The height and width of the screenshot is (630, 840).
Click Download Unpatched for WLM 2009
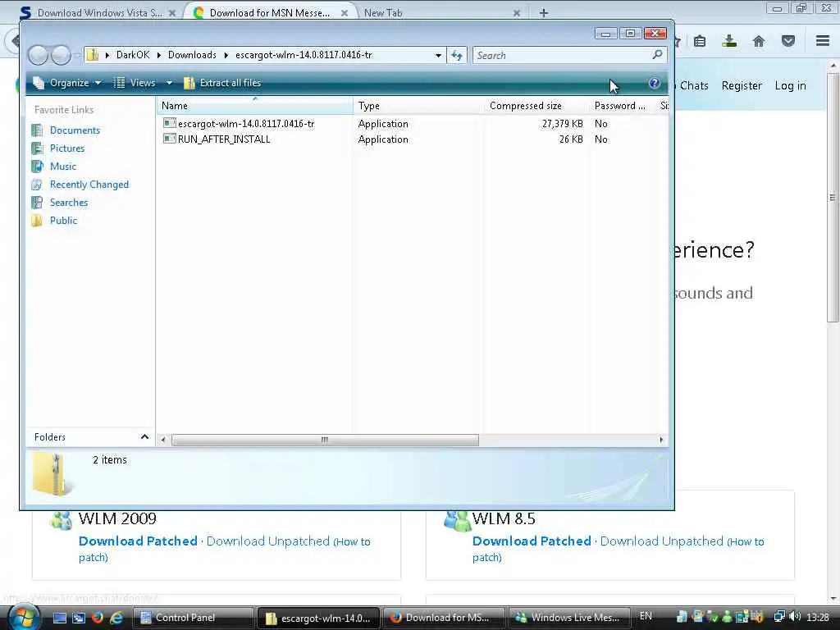pyautogui.click(x=268, y=541)
